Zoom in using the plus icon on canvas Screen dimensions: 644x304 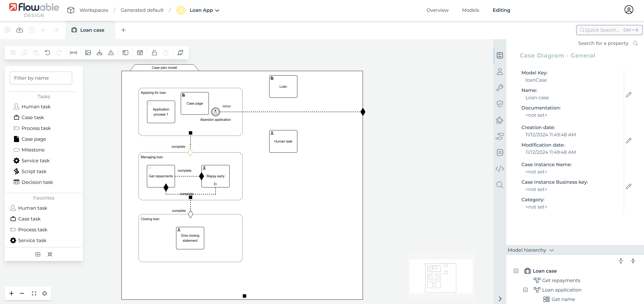coord(11,293)
